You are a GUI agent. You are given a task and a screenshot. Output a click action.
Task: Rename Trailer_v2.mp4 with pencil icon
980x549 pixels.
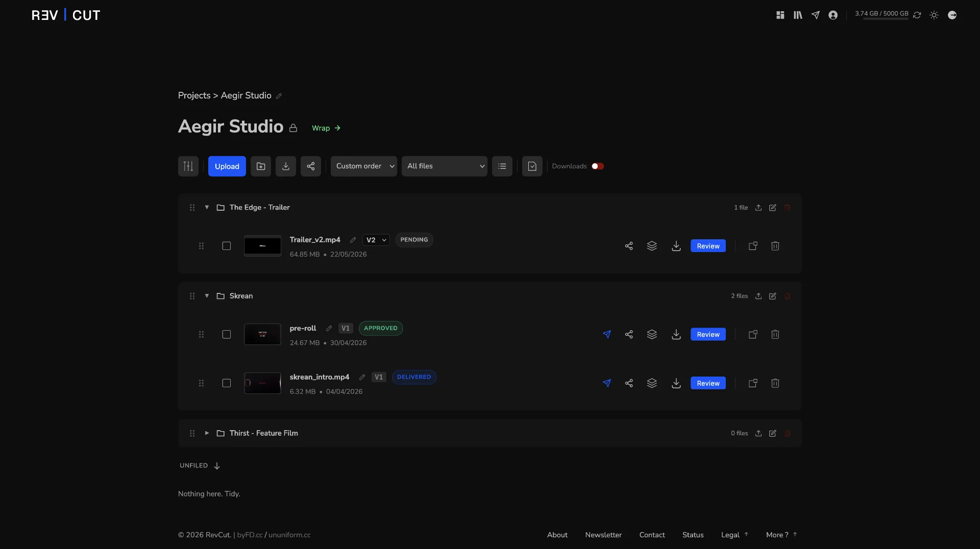pyautogui.click(x=353, y=240)
